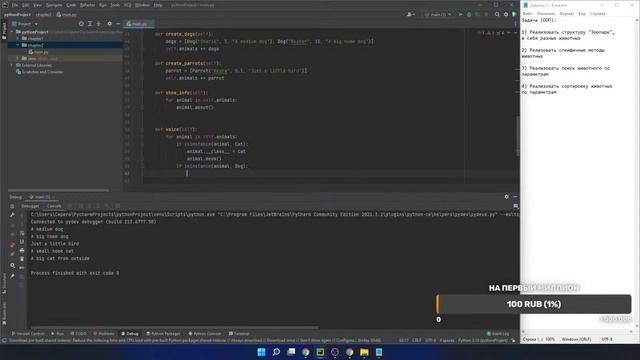Click the wrench icon in the Debug sidebar
The image size is (640, 360).
tap(12, 215)
